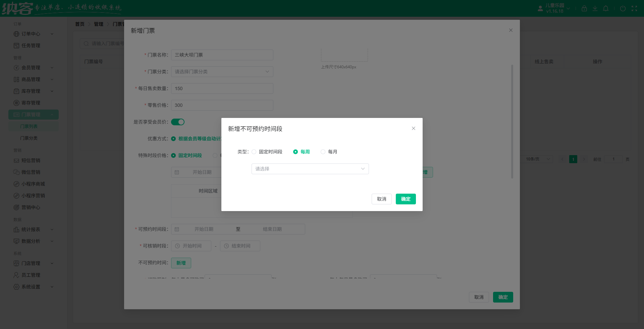Click 取消 to dismiss the time period dialog
The height and width of the screenshot is (329, 644).
point(381,199)
